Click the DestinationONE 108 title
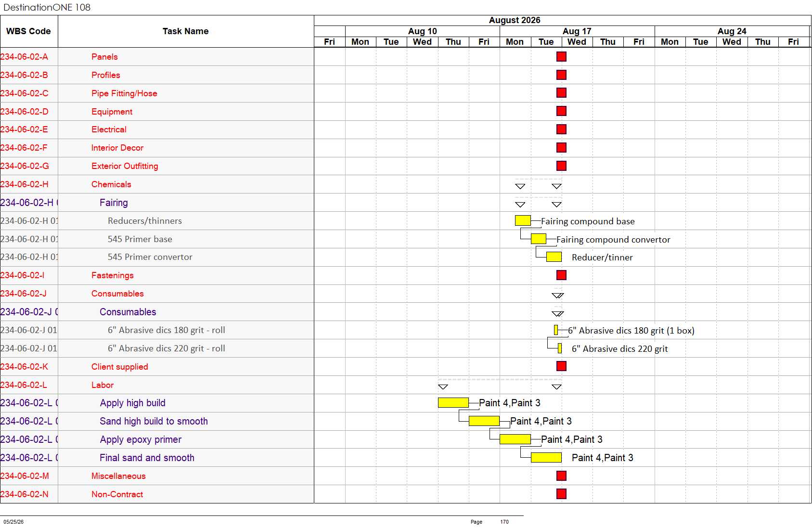The height and width of the screenshot is (528, 812). 47,7
